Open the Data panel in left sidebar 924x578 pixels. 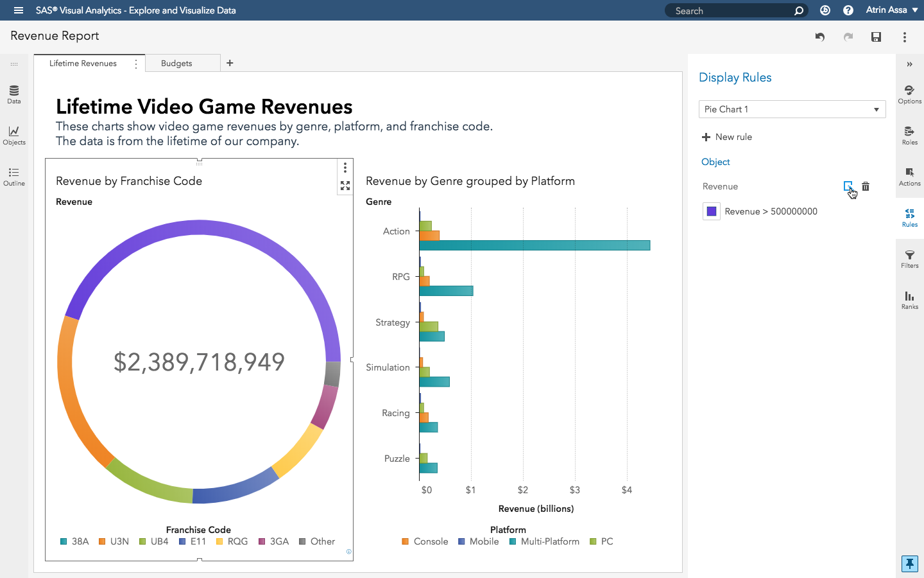pos(13,95)
